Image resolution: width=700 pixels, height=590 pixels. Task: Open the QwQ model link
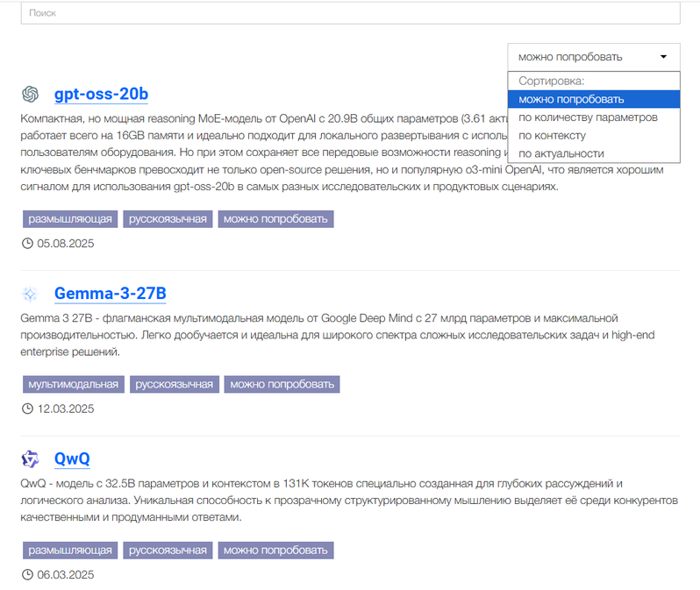pyautogui.click(x=72, y=459)
